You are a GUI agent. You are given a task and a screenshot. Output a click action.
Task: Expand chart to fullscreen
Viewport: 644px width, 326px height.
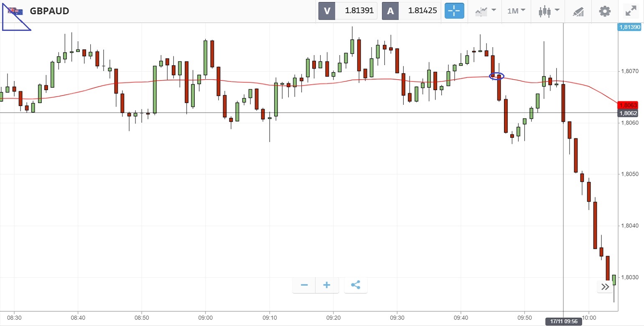point(631,11)
